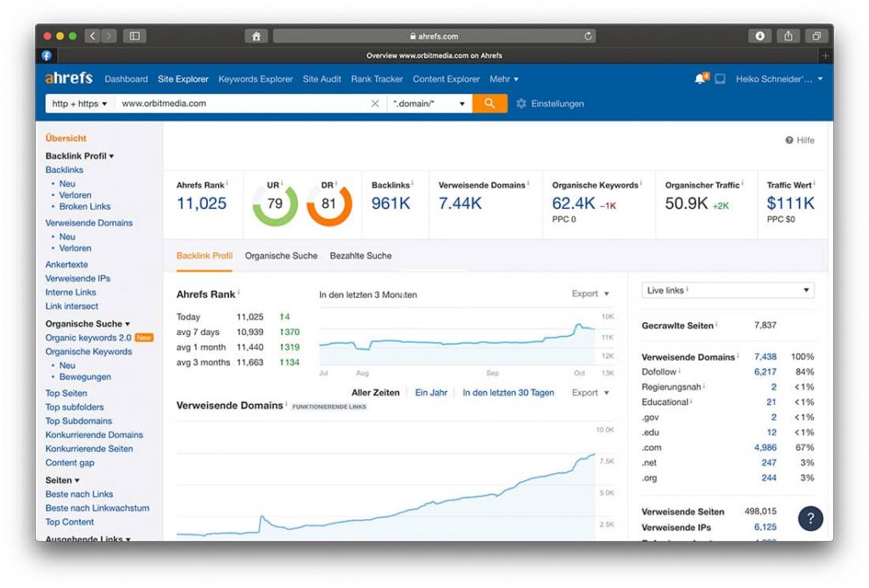Open the http + https protocol dropdown
This screenshot has height=588, width=869.
[80, 104]
